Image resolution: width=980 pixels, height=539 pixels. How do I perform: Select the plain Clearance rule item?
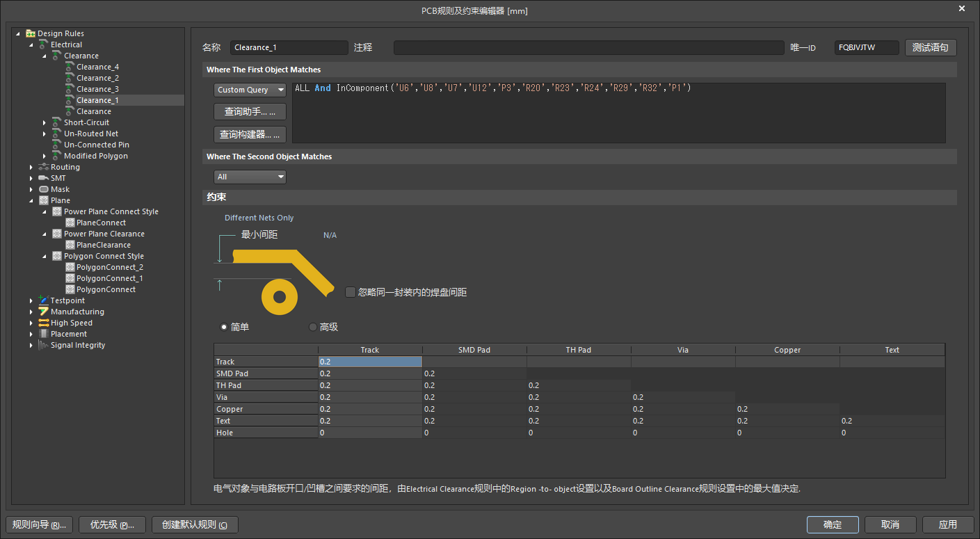click(93, 111)
